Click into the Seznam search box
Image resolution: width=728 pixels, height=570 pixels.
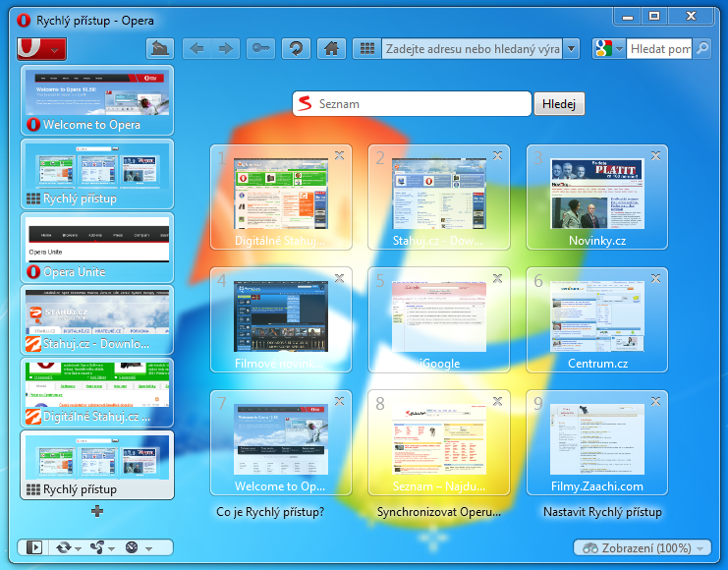412,103
